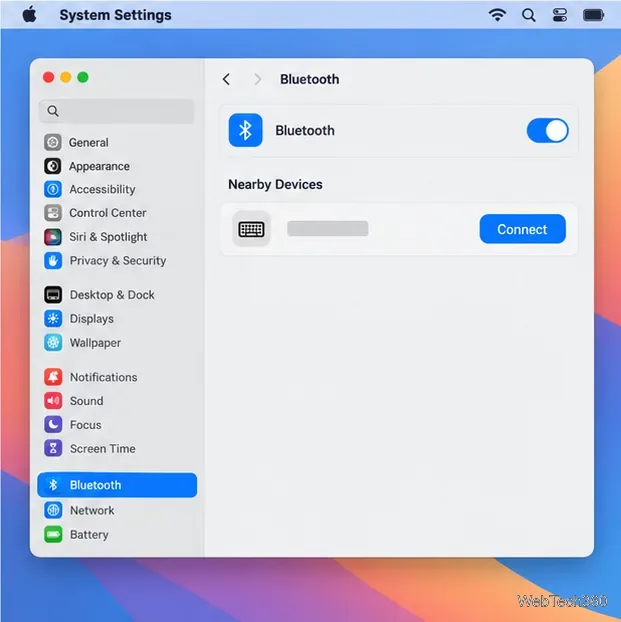Click the Control Center sidebar icon

click(x=53, y=213)
